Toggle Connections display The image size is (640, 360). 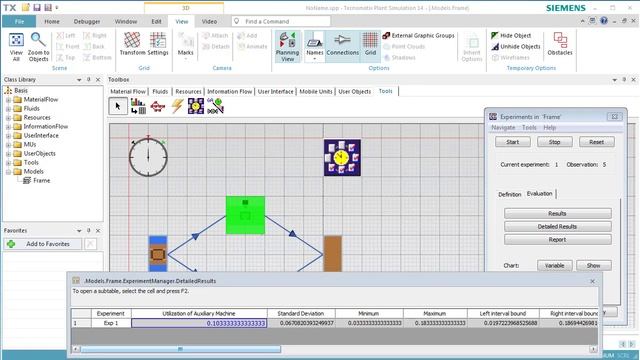click(x=342, y=44)
